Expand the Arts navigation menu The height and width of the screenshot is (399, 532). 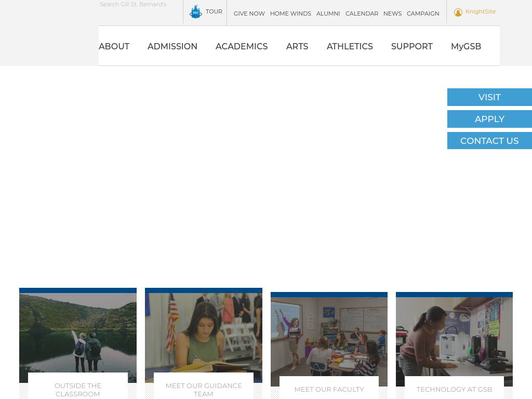297,46
